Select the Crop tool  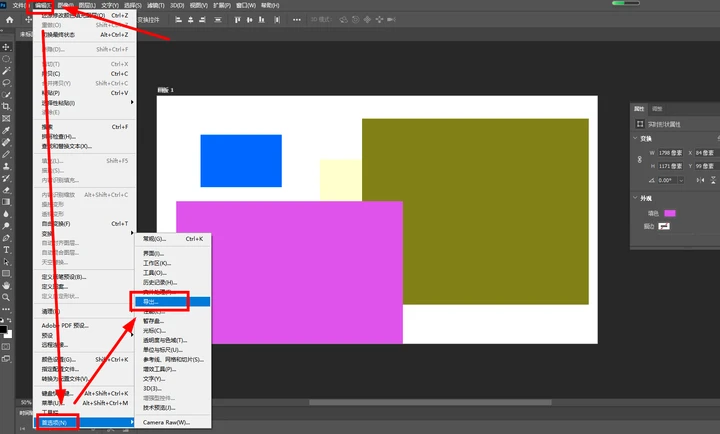pos(6,107)
